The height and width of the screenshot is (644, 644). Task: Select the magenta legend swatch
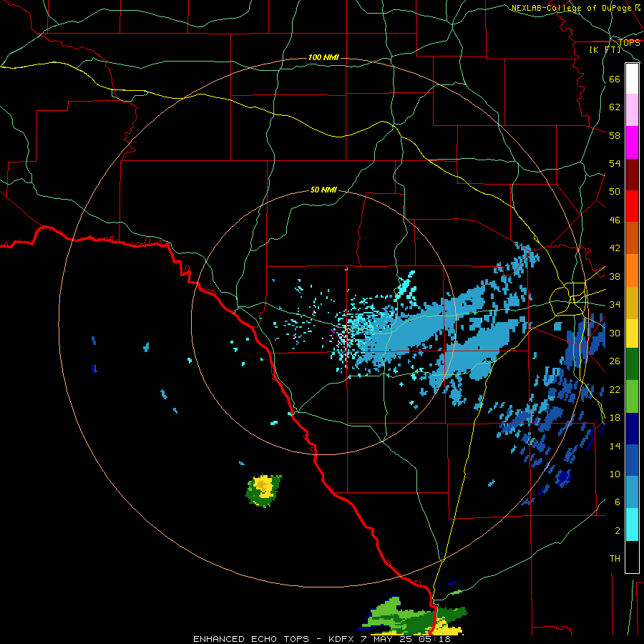click(x=632, y=142)
